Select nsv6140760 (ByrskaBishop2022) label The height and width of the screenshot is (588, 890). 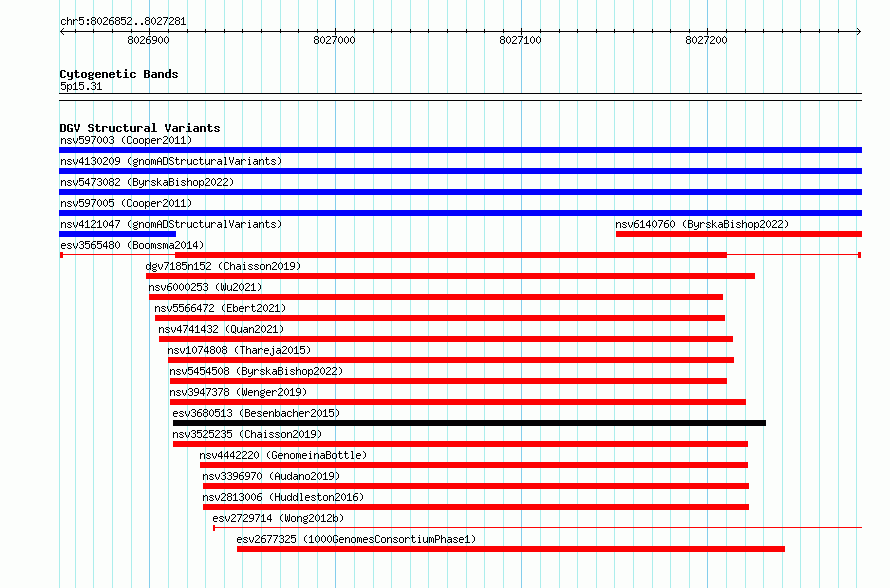point(702,224)
